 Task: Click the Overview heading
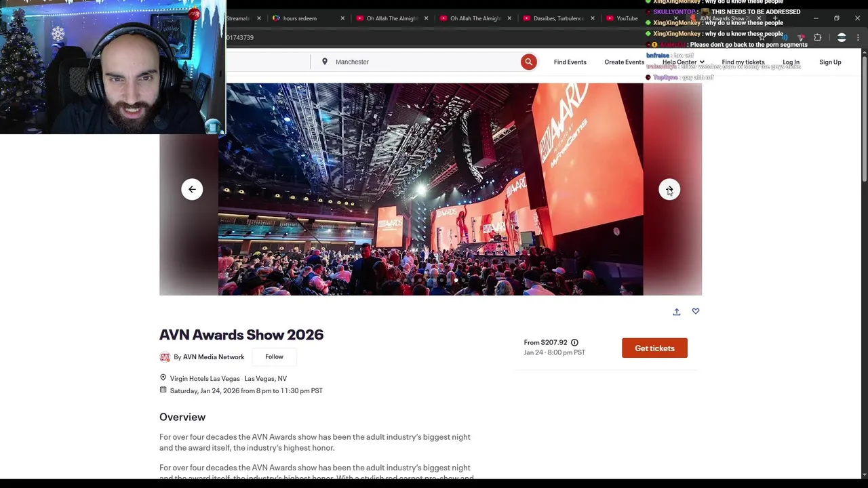tap(182, 417)
